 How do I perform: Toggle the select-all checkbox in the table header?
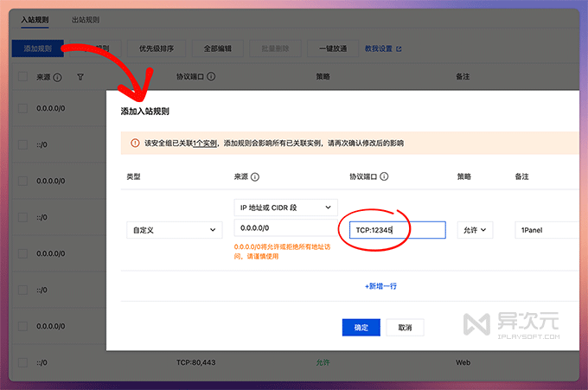click(x=23, y=77)
